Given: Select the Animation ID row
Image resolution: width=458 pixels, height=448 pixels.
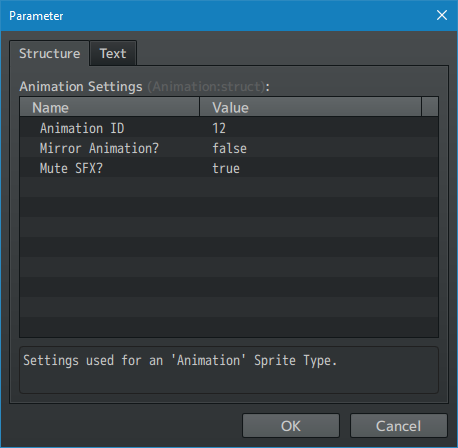Looking at the screenshot, I should pyautogui.click(x=229, y=128).
